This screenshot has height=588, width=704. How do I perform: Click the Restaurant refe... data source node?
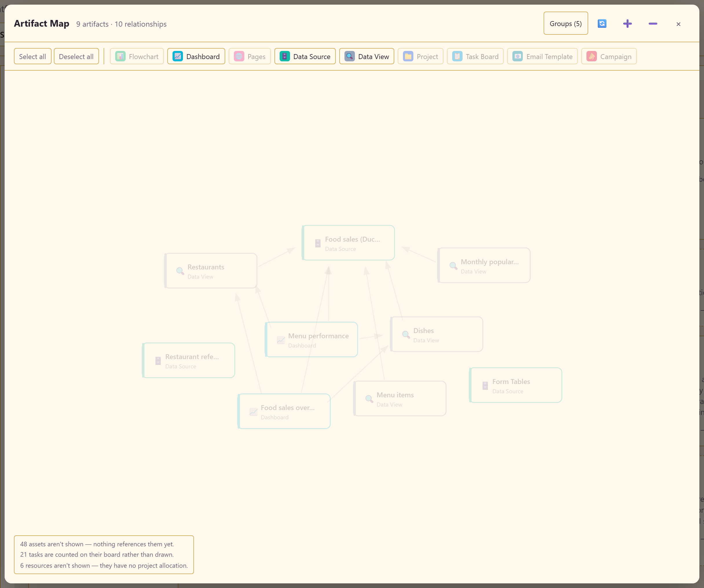click(x=188, y=360)
